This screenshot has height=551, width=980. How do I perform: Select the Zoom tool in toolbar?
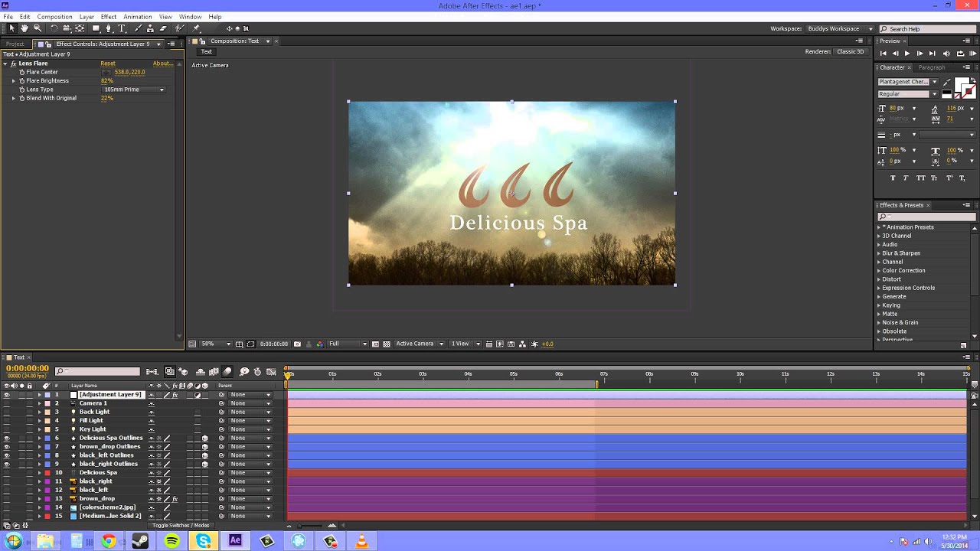pos(38,28)
